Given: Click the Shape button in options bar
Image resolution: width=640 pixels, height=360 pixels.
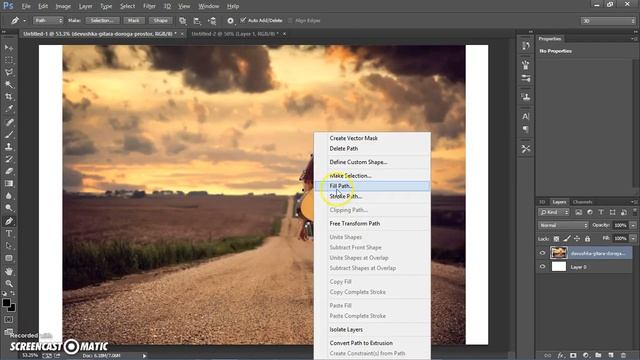Looking at the screenshot, I should 160,20.
